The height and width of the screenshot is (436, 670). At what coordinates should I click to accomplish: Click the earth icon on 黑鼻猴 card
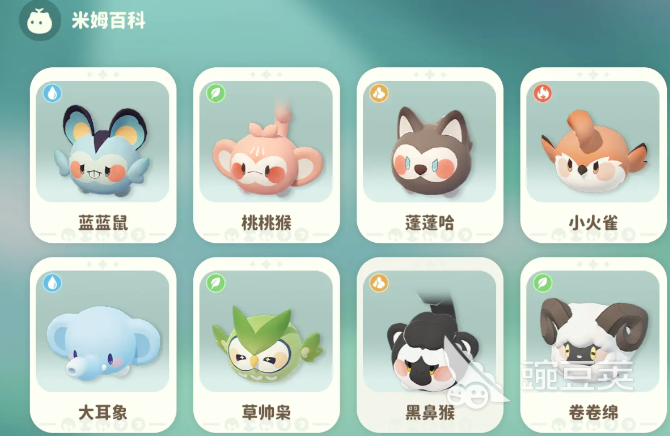(379, 283)
